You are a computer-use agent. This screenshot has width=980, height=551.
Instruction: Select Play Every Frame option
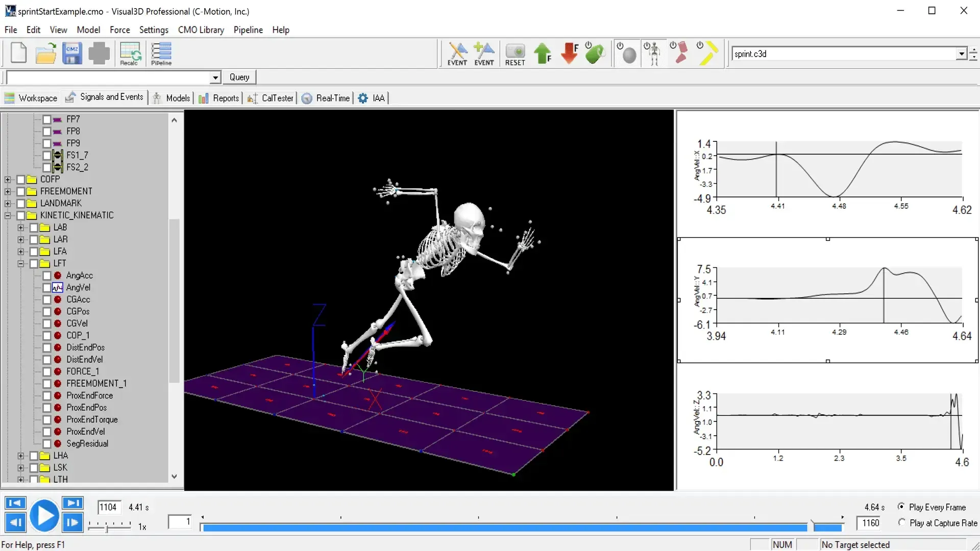pyautogui.click(x=902, y=507)
